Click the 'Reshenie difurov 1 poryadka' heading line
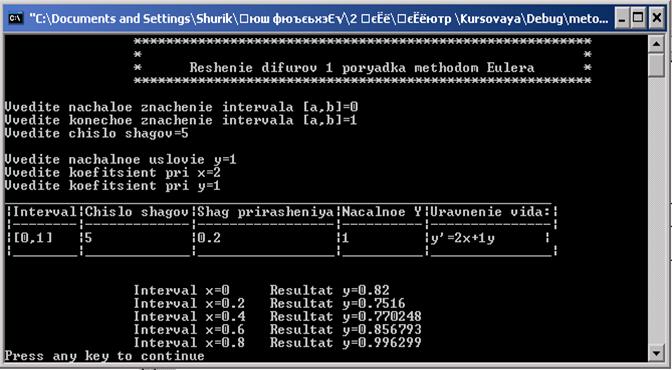672x370 pixels. pos(362,68)
